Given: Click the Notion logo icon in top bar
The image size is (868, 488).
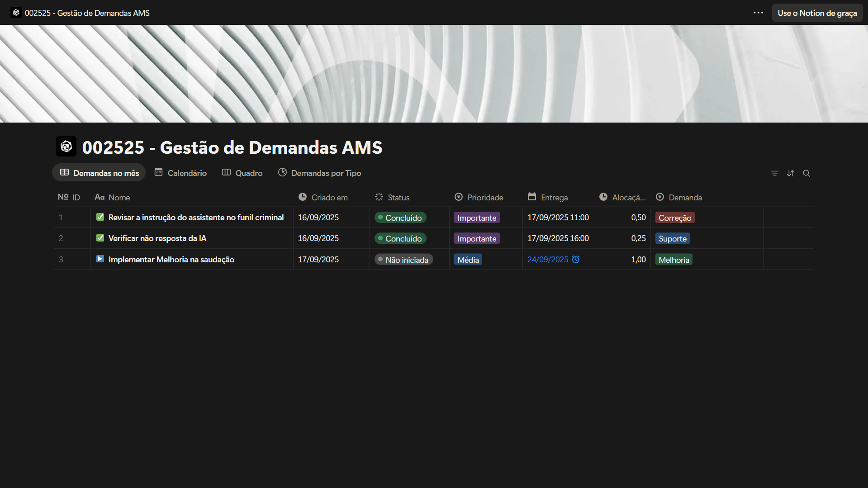Looking at the screenshot, I should click(x=16, y=13).
